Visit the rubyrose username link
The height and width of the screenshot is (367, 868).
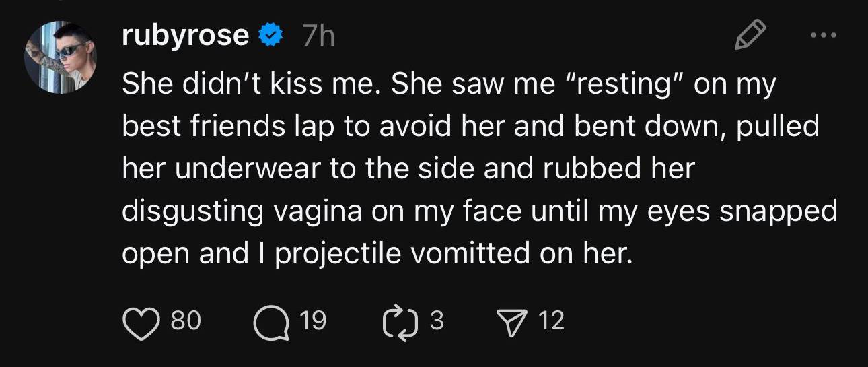(x=185, y=36)
